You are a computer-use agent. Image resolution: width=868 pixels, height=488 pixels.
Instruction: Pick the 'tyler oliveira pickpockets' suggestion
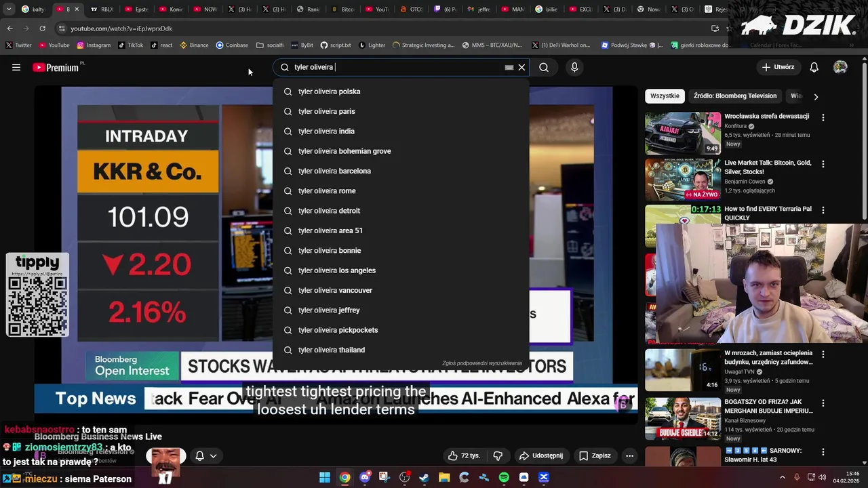(401, 330)
